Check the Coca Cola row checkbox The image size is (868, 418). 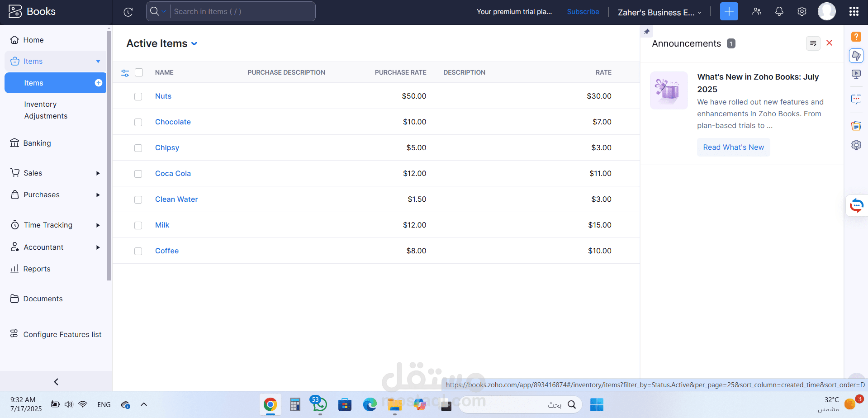click(x=138, y=174)
